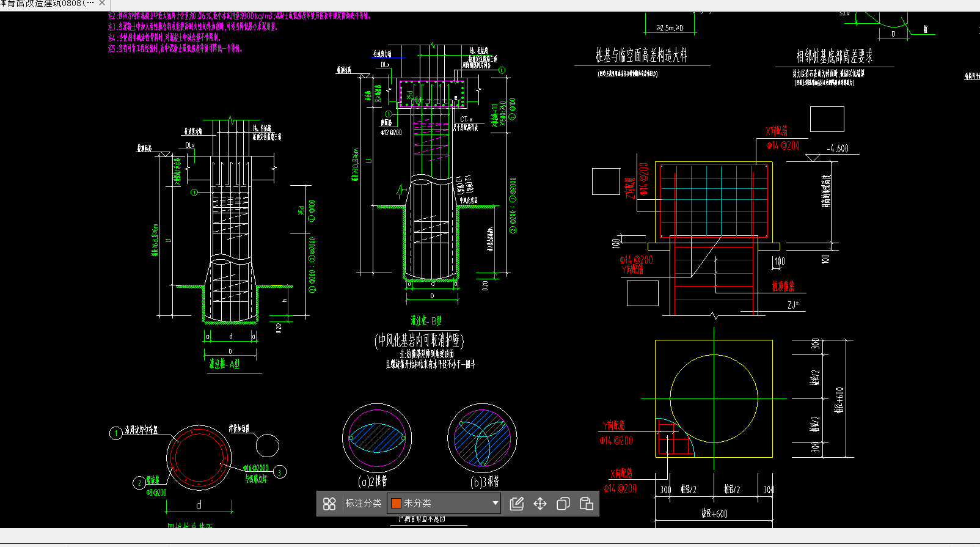
Task: Expand the 未分类 dropdown arrow
Action: tap(495, 504)
